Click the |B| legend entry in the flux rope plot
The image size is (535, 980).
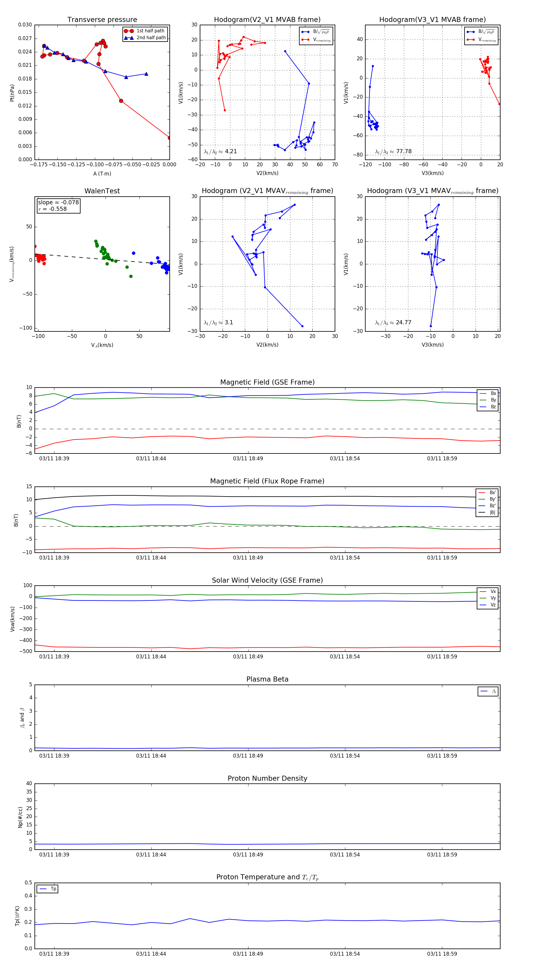click(x=487, y=513)
